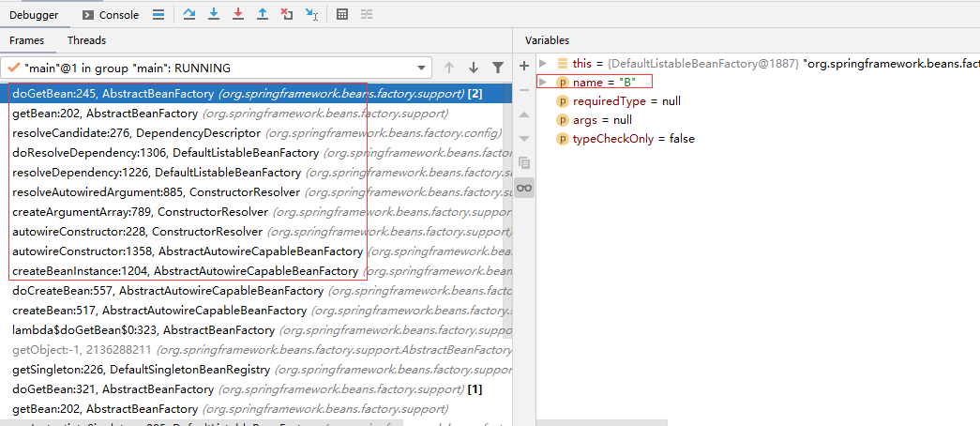The width and height of the screenshot is (980, 426).
Task: Switch to the Threads tab
Action: tap(87, 40)
